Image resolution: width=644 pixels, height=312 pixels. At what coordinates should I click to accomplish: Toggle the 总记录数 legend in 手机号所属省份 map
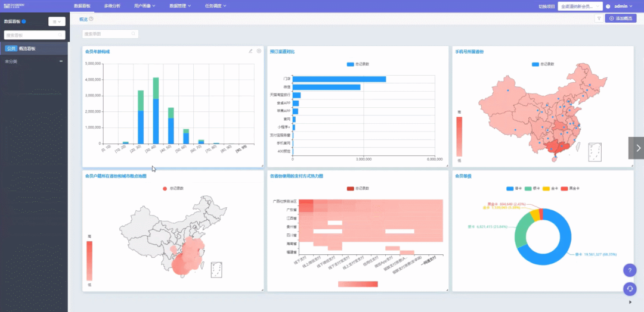coord(543,64)
